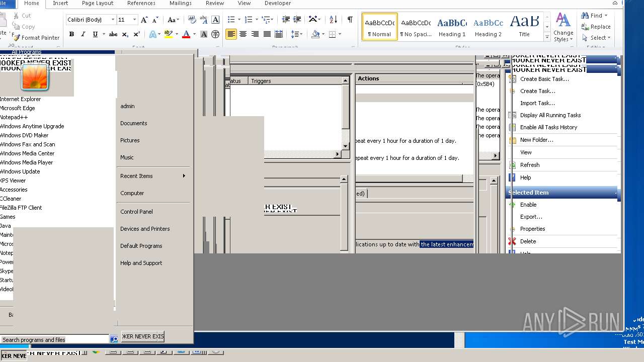Click Import Task in Actions pane
This screenshot has width=644, height=362.
tap(537, 103)
